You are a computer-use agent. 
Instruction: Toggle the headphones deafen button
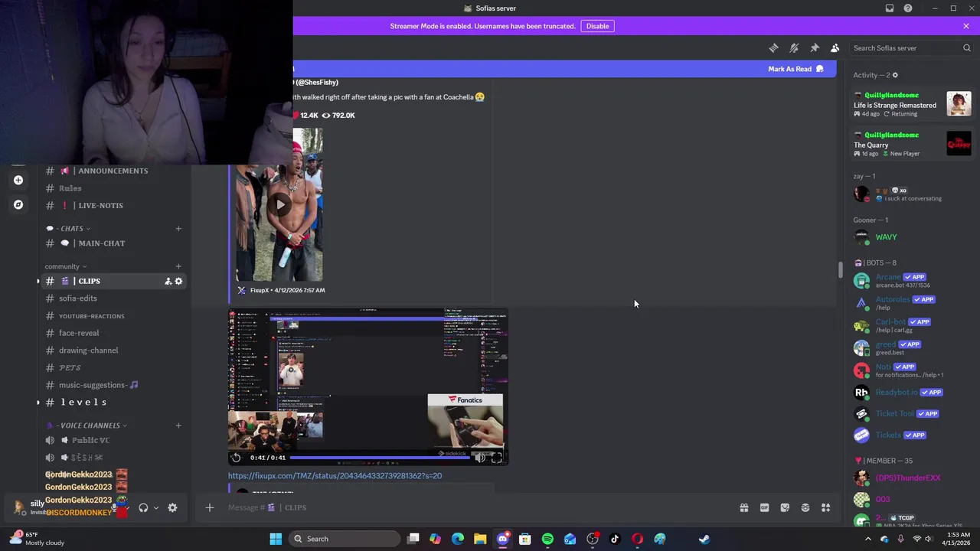point(143,507)
